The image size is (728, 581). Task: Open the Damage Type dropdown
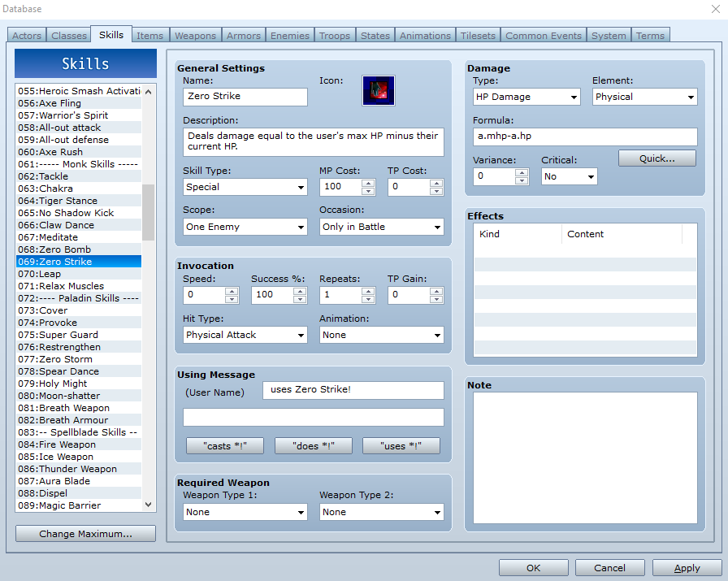pyautogui.click(x=526, y=97)
